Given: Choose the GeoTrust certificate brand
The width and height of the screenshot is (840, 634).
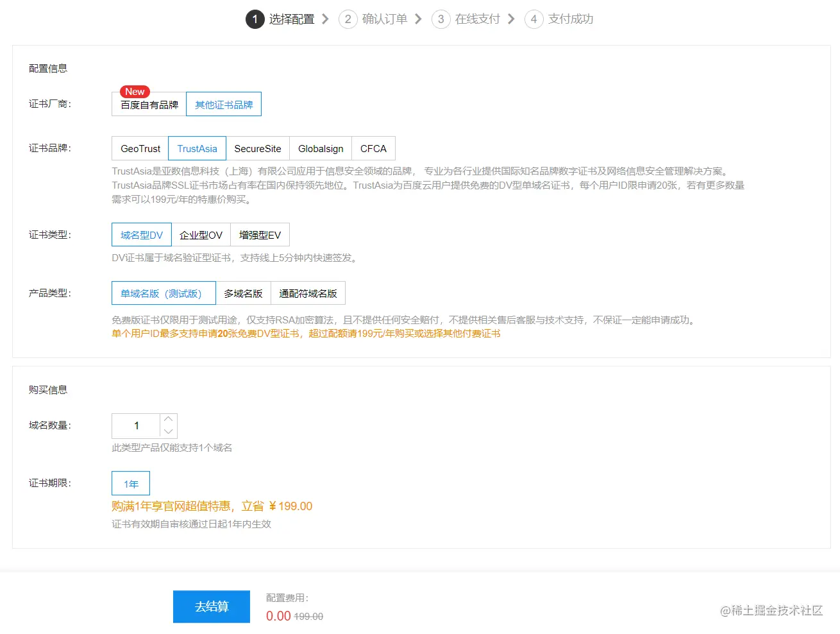Looking at the screenshot, I should coord(140,148).
